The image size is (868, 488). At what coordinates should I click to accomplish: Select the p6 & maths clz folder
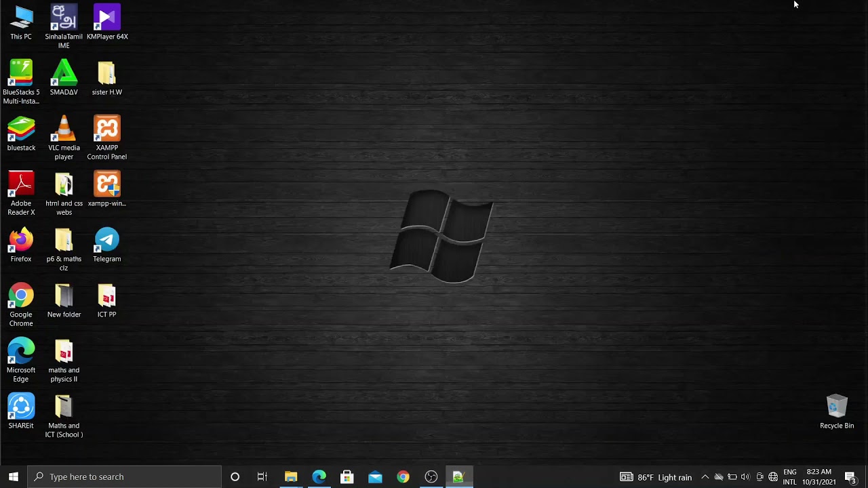(64, 249)
